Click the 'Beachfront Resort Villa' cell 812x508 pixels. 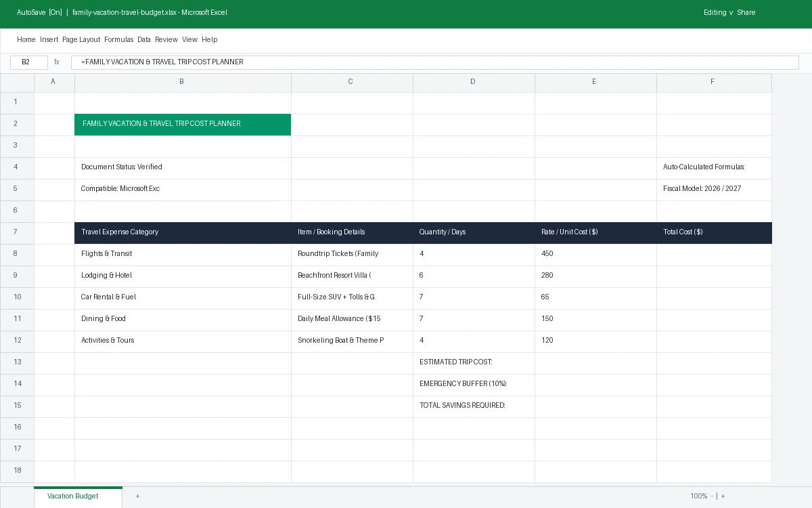point(352,276)
